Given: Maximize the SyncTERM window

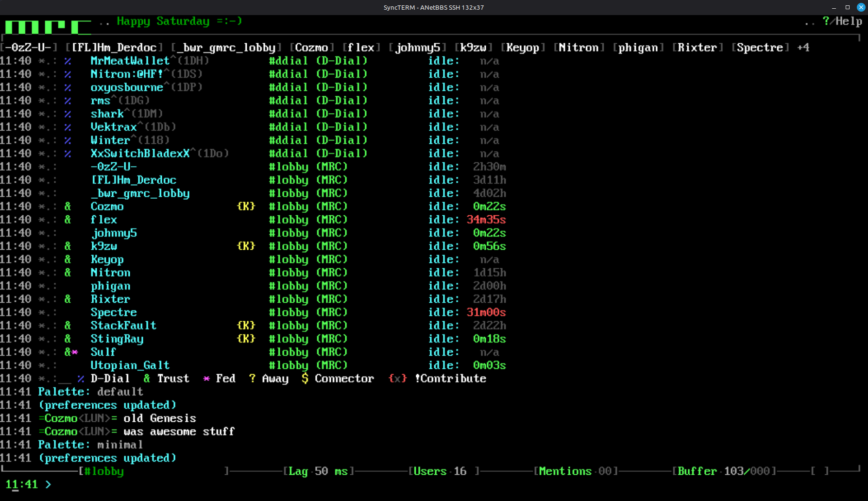Looking at the screenshot, I should click(848, 7).
